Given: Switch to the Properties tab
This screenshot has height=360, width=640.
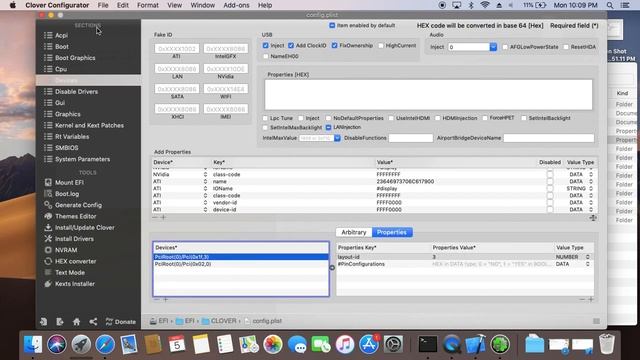Looking at the screenshot, I should click(392, 232).
